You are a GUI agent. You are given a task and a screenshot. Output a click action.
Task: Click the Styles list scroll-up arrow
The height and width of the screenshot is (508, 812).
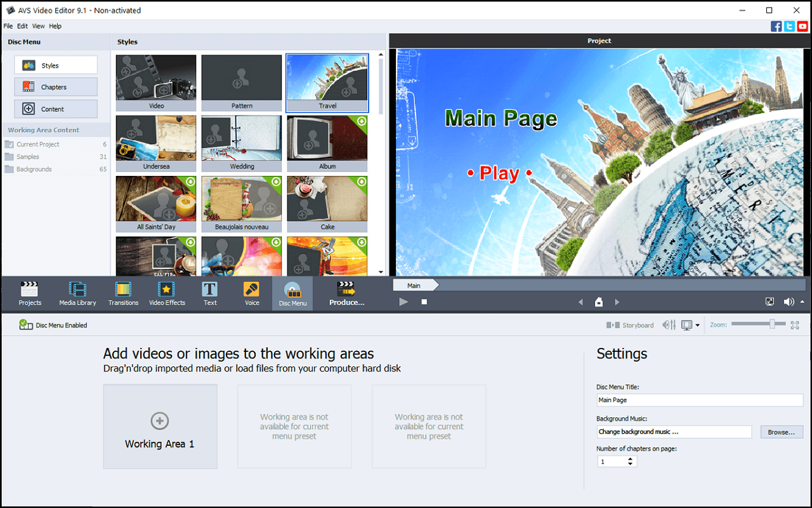381,55
